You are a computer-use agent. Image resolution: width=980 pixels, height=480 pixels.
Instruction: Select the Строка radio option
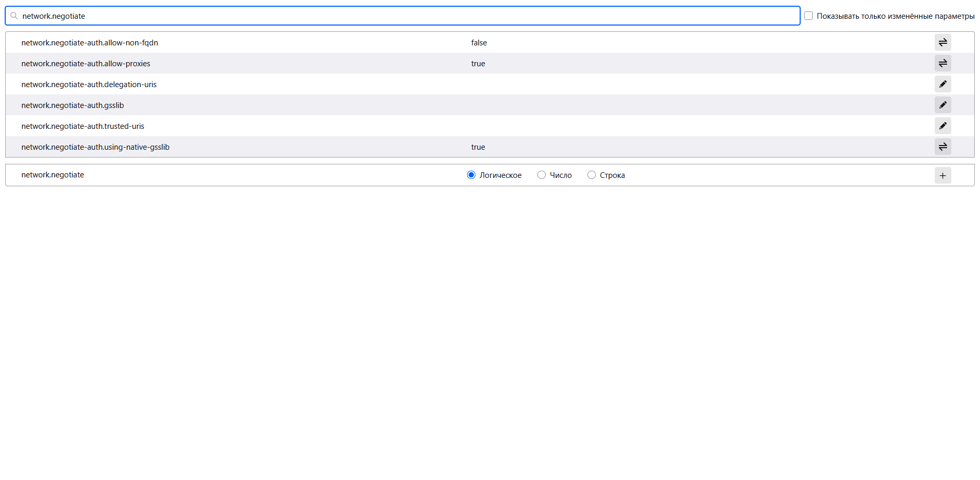point(592,175)
